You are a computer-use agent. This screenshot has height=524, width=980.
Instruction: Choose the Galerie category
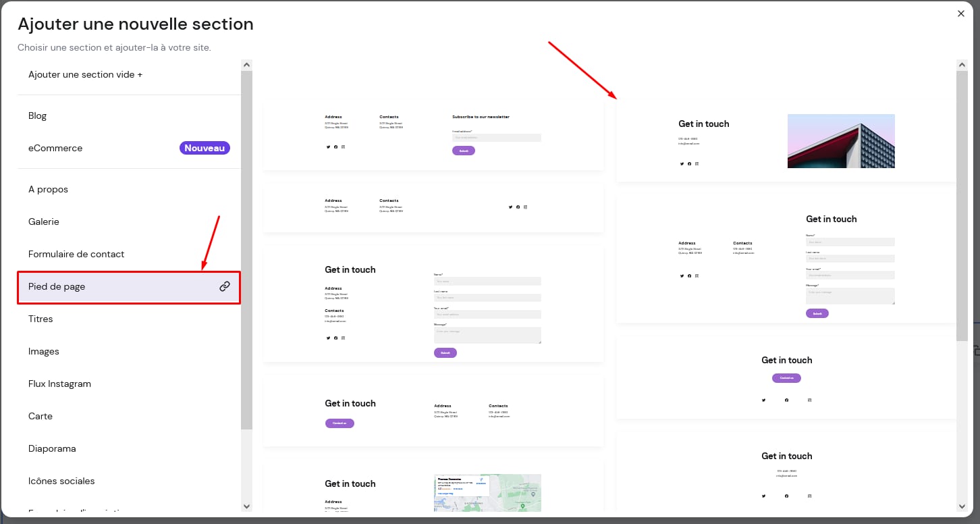44,221
